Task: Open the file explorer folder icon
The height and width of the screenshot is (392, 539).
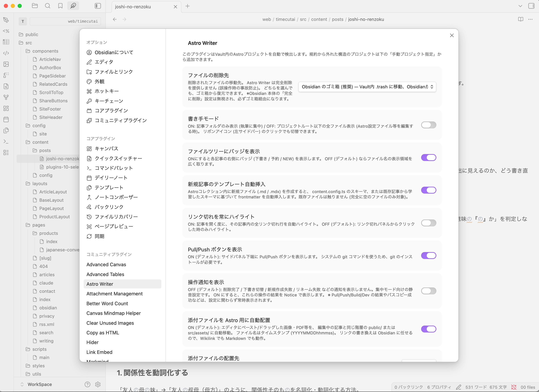Action: (x=35, y=6)
